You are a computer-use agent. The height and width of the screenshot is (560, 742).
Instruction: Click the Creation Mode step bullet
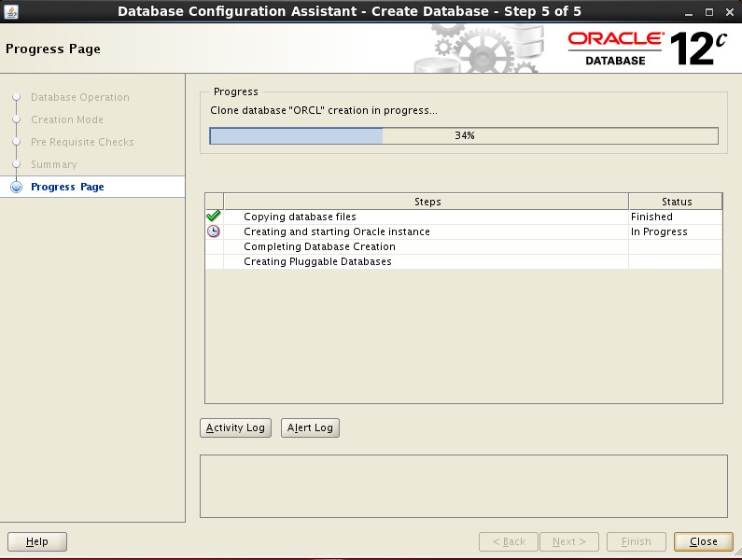point(17,119)
